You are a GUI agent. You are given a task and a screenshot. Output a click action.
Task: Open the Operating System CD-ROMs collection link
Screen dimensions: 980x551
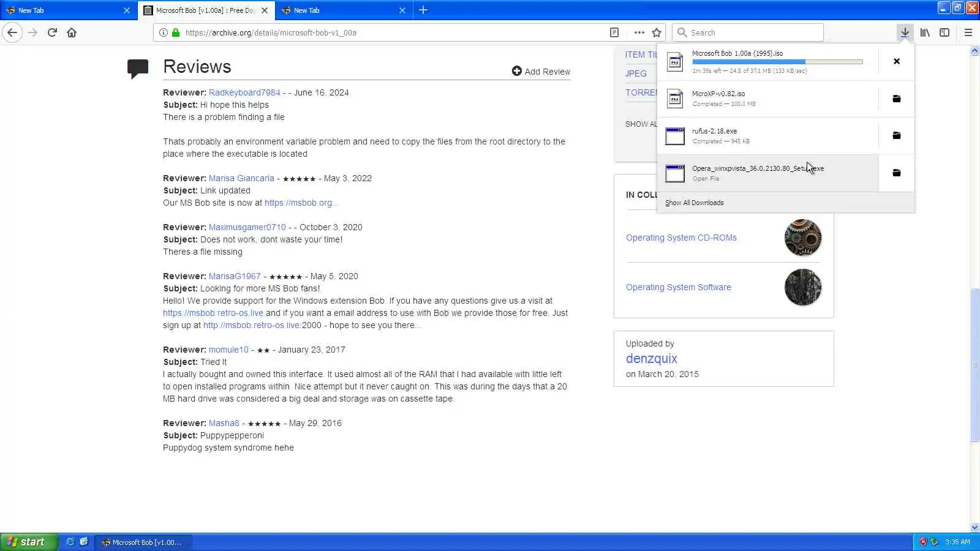(681, 238)
